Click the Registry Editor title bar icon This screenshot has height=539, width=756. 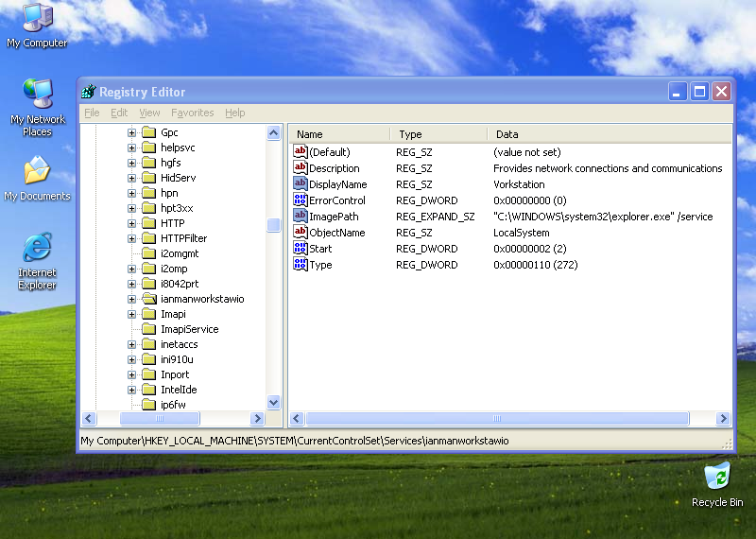coord(89,92)
